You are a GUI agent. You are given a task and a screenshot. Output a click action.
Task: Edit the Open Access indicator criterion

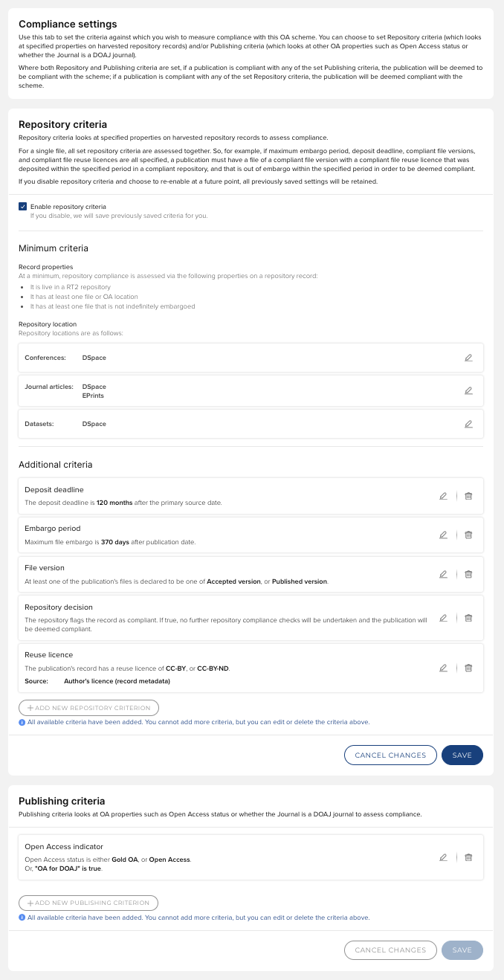click(443, 857)
